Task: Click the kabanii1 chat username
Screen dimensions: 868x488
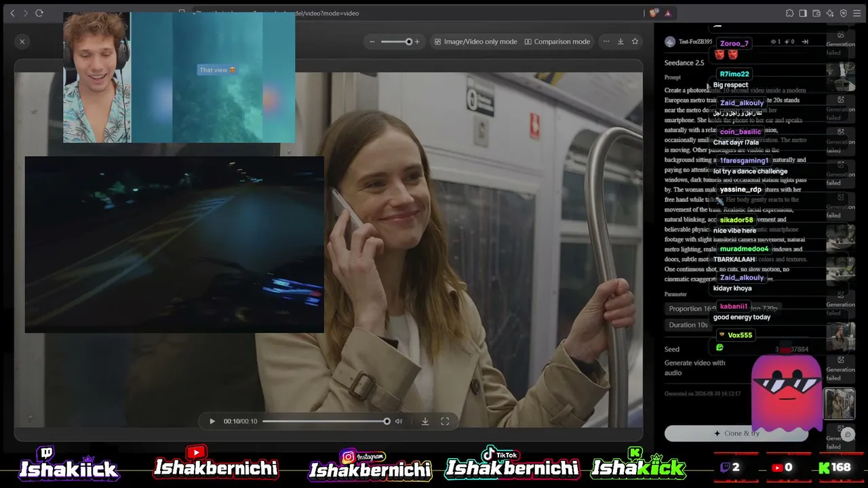Action: pos(734,306)
